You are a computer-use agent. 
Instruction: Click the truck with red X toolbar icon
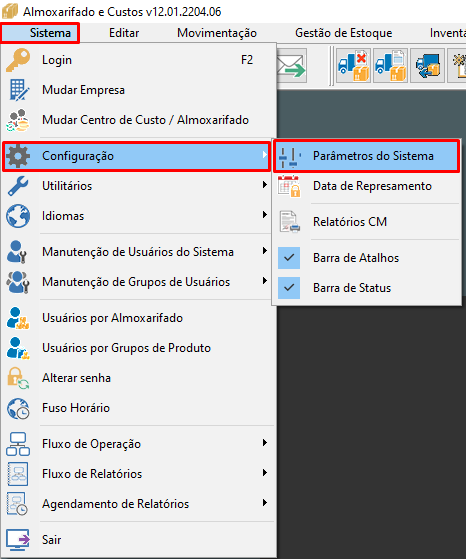click(353, 66)
